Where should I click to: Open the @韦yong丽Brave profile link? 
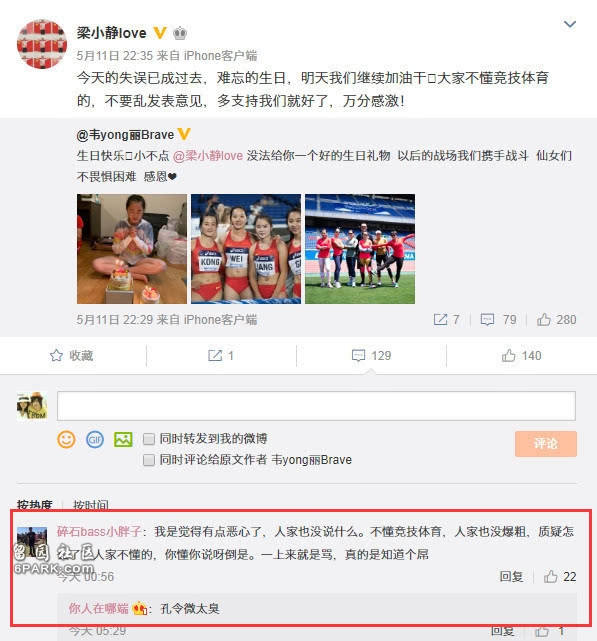point(125,135)
